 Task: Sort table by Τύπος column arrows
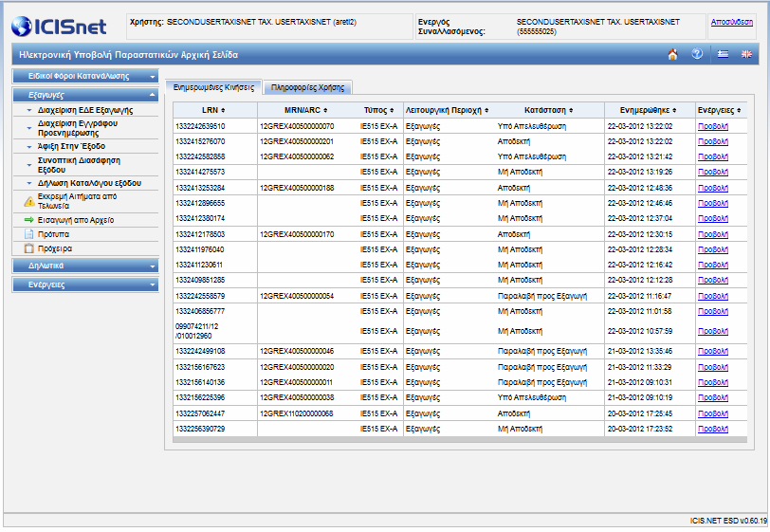pyautogui.click(x=392, y=111)
